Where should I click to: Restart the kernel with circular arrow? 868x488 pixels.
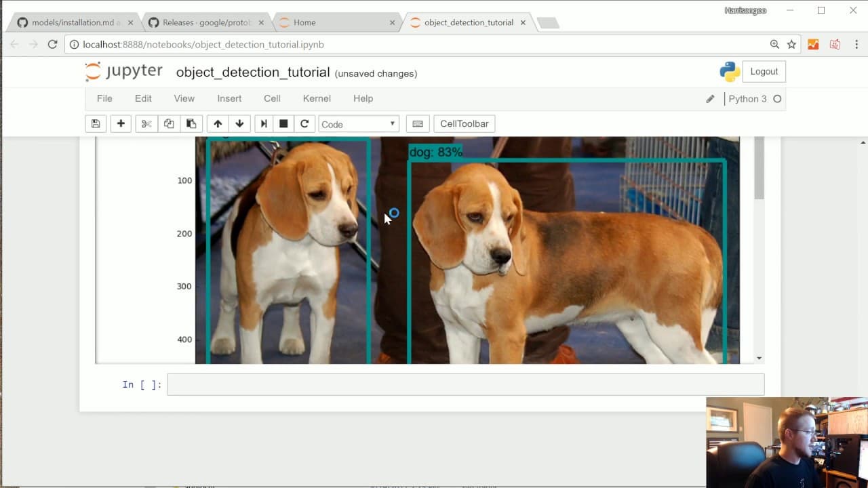pyautogui.click(x=304, y=124)
